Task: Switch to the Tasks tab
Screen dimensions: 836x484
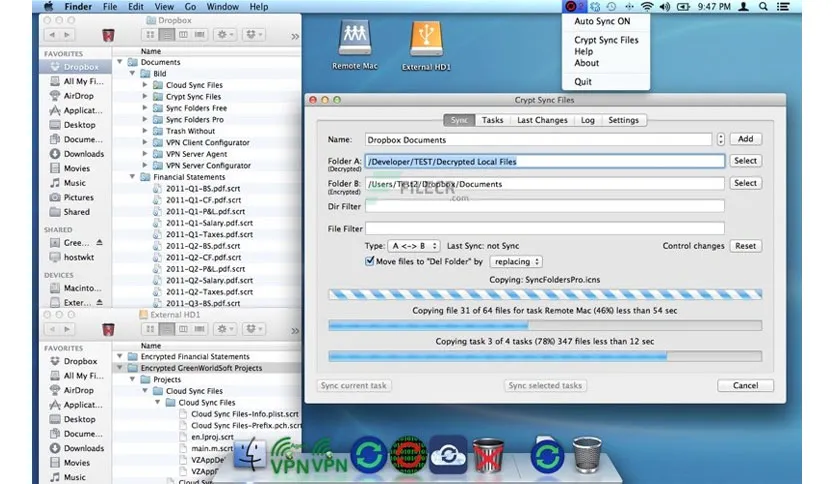Action: (x=492, y=120)
